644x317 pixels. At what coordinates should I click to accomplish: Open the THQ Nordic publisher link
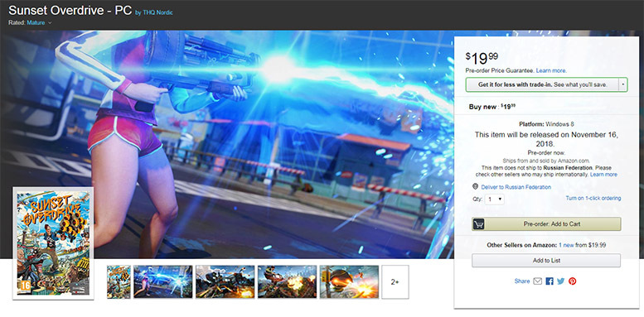coord(157,12)
